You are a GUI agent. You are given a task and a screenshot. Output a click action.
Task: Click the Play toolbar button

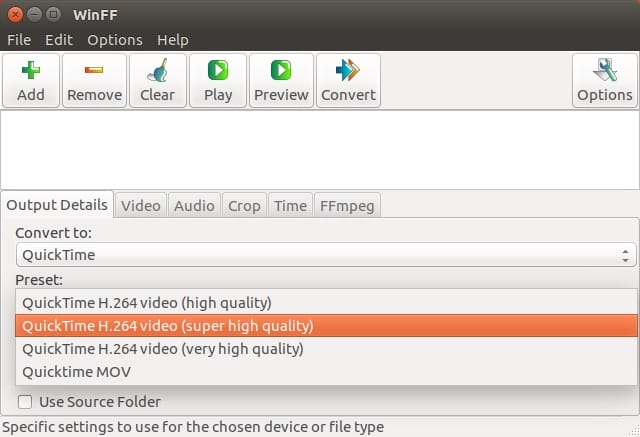click(x=218, y=81)
